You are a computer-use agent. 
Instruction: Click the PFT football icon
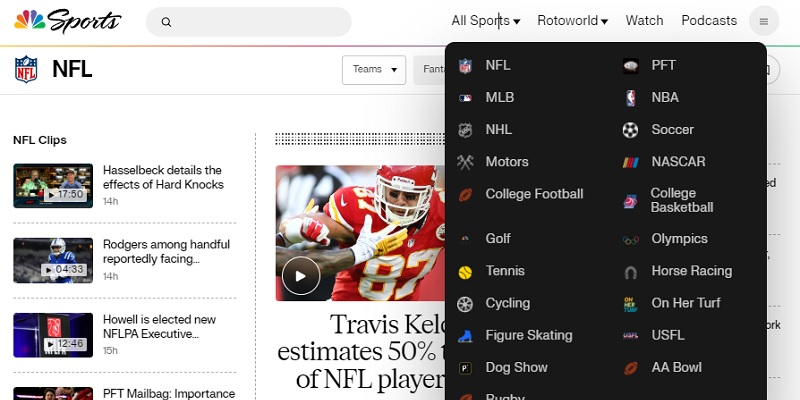coord(631,66)
